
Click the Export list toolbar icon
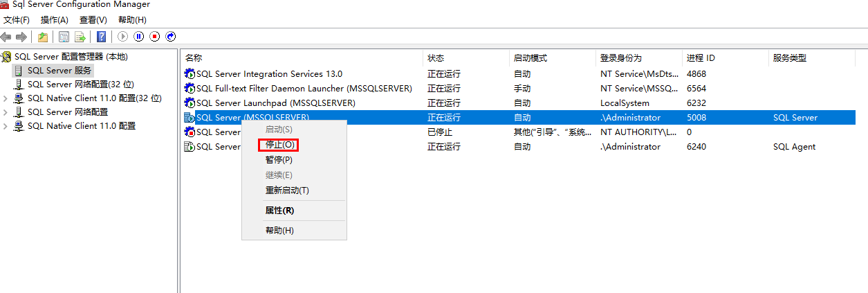point(80,37)
